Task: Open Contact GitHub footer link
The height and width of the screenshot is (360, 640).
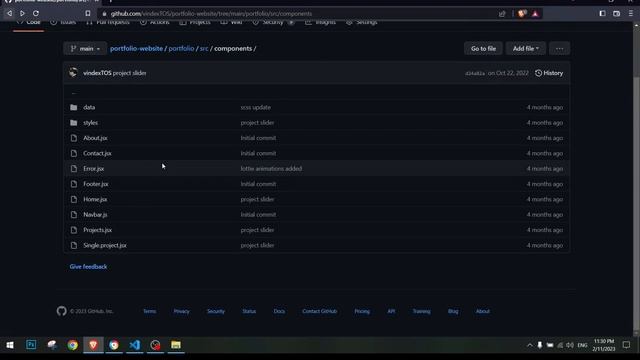Action: (x=320, y=311)
